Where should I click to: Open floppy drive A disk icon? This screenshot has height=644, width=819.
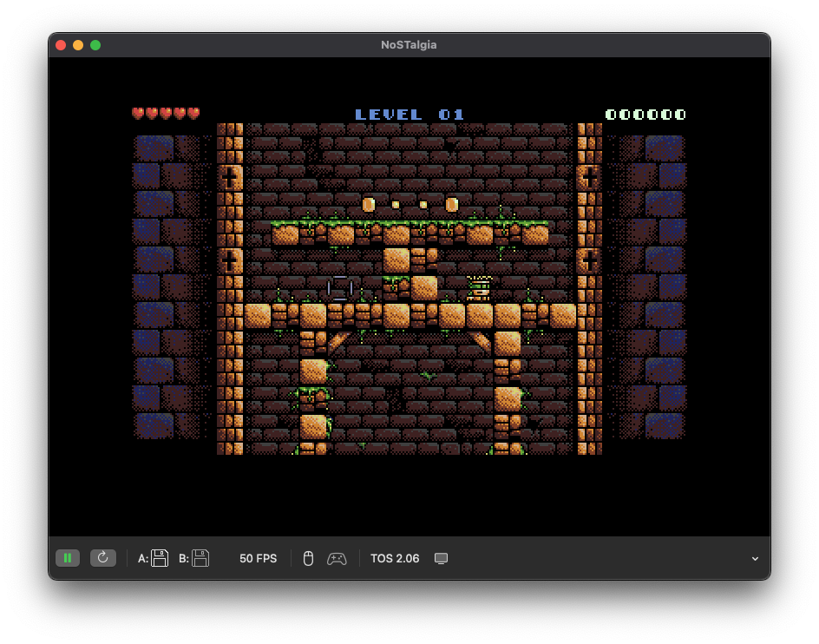coord(160,558)
